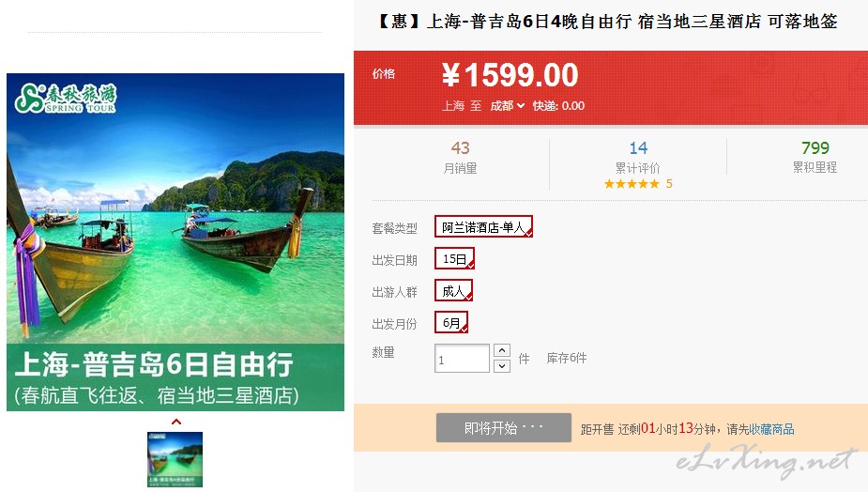Click the 月销量 count of 43
This screenshot has width=868, height=492.
[460, 148]
